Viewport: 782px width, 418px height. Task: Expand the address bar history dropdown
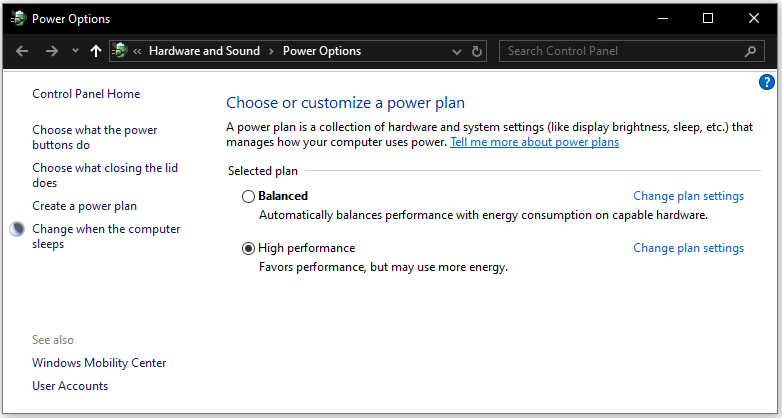(456, 51)
